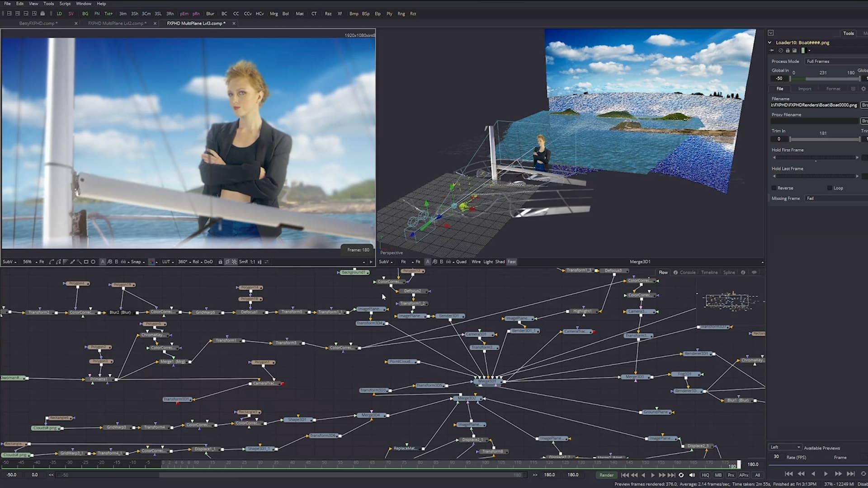
Task: Enable the Reverse checkbox
Action: [x=774, y=188]
